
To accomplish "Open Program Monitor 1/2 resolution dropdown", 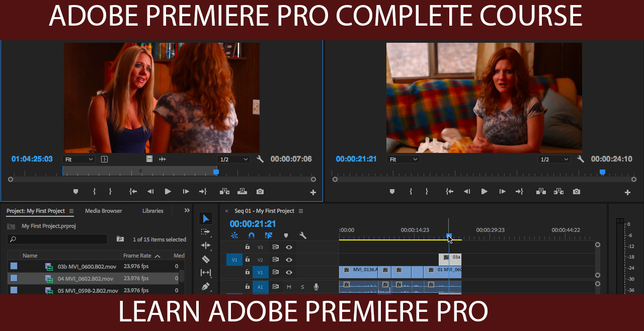I will [x=554, y=159].
